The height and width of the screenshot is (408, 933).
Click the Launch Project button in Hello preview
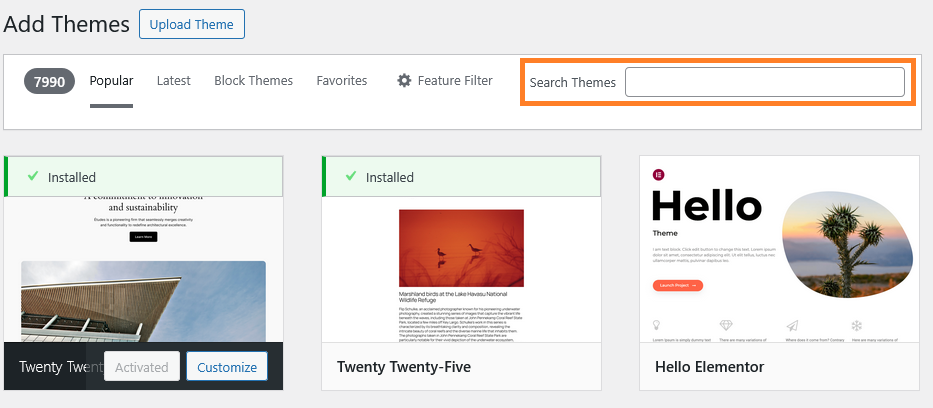[x=678, y=285]
